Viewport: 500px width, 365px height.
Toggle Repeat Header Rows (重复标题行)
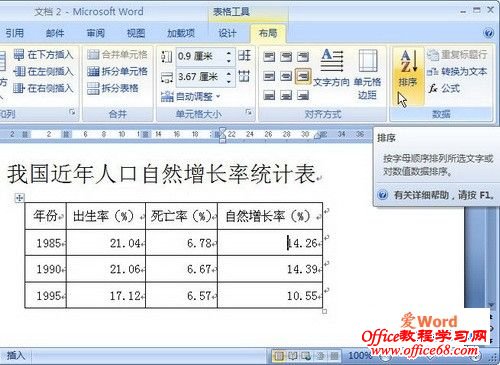pyautogui.click(x=457, y=54)
